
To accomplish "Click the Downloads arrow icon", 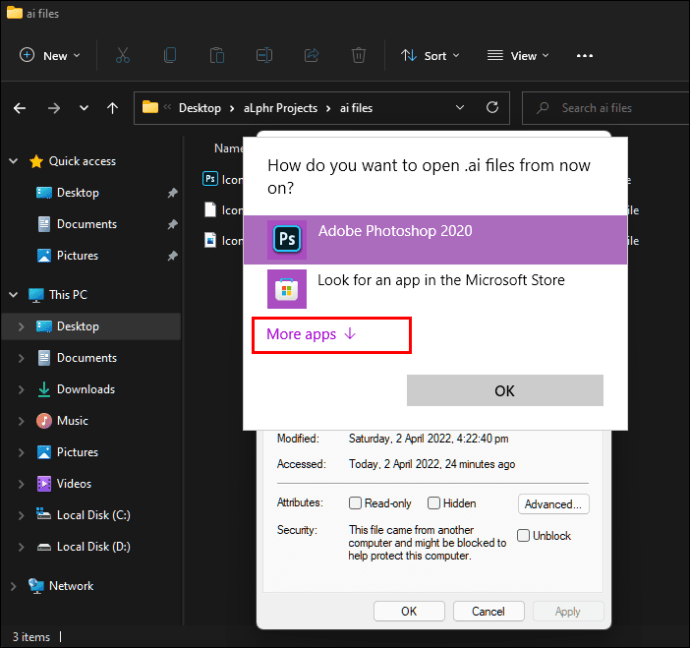I will (44, 389).
